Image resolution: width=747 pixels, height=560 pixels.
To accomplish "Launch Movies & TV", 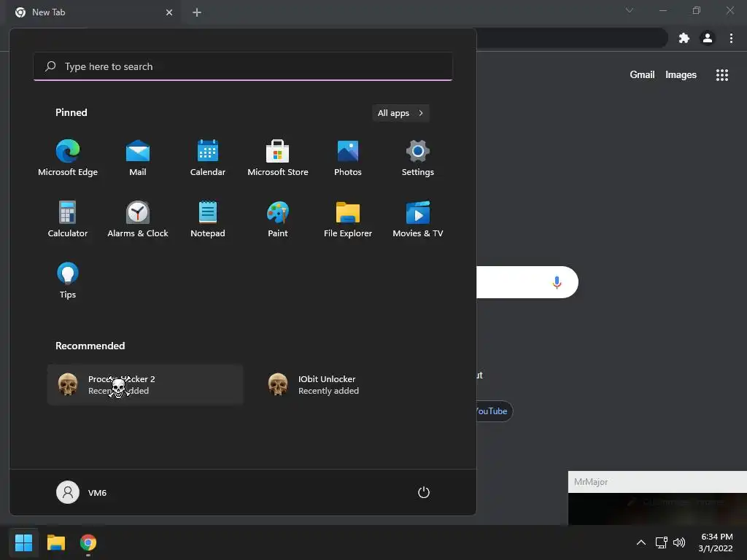I will 418,219.
